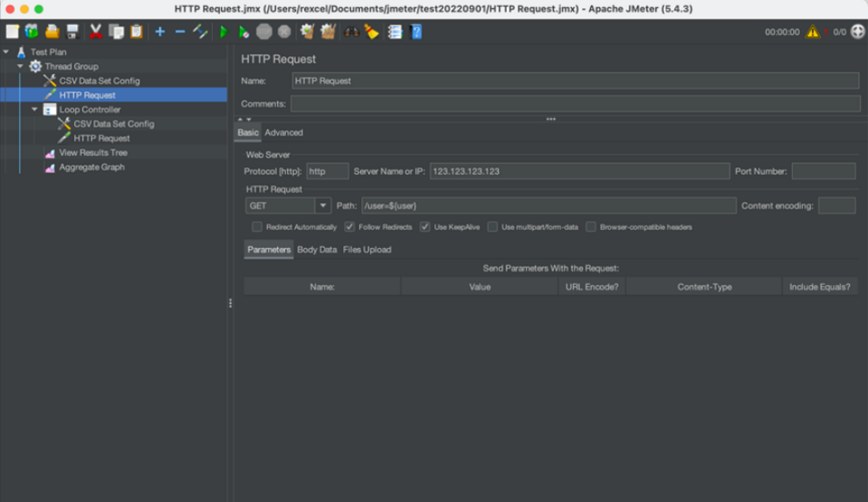Open the Parameters tab
The image size is (868, 502).
tap(269, 250)
